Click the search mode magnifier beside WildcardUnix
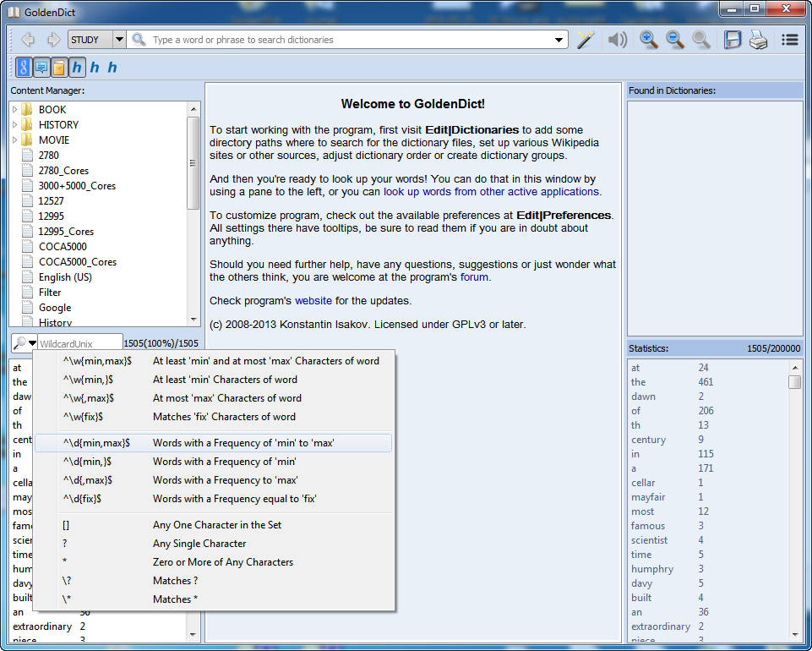 pos(19,342)
